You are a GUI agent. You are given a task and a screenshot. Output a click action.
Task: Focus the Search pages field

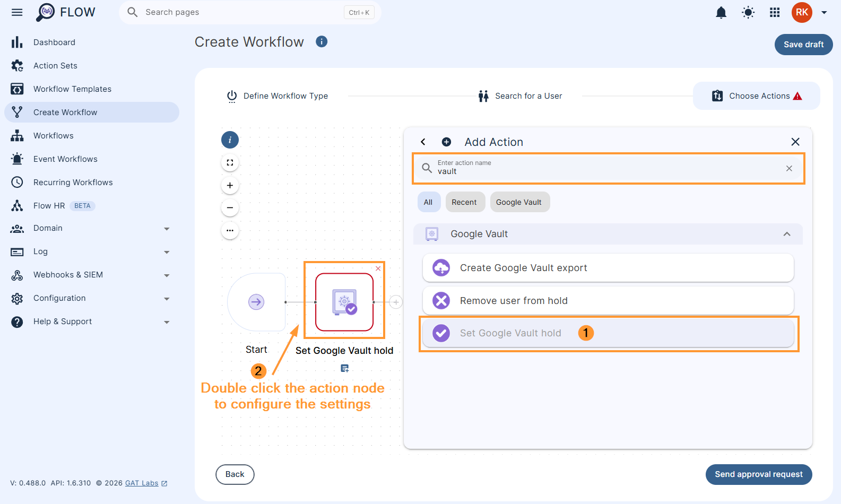pyautogui.click(x=250, y=12)
